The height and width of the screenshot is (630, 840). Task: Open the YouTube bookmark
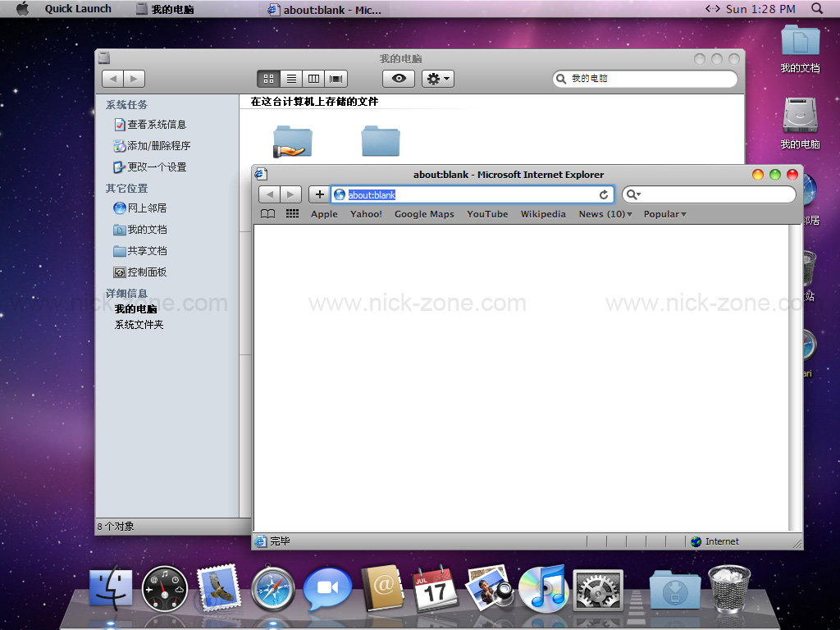(x=487, y=214)
